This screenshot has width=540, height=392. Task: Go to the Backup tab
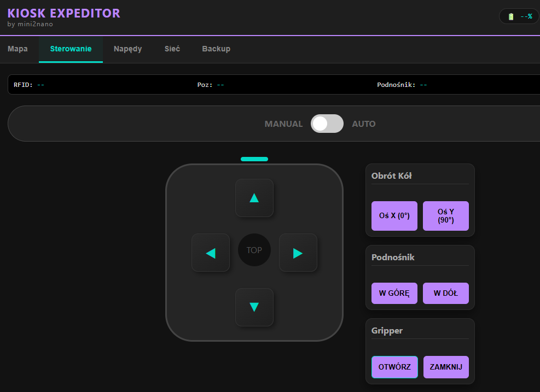[x=216, y=49]
